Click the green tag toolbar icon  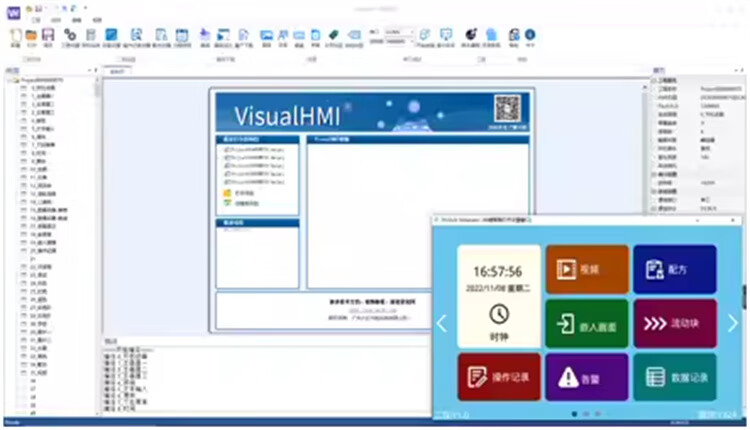pyautogui.click(x=334, y=35)
